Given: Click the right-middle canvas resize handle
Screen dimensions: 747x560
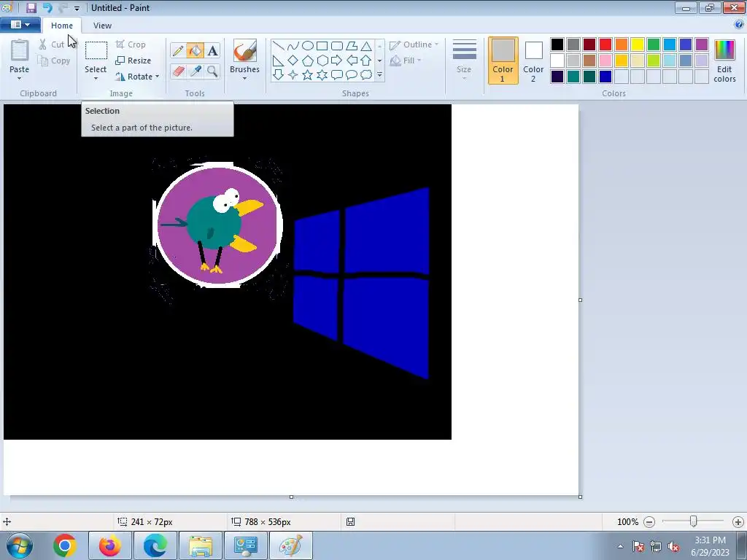Looking at the screenshot, I should pyautogui.click(x=580, y=300).
